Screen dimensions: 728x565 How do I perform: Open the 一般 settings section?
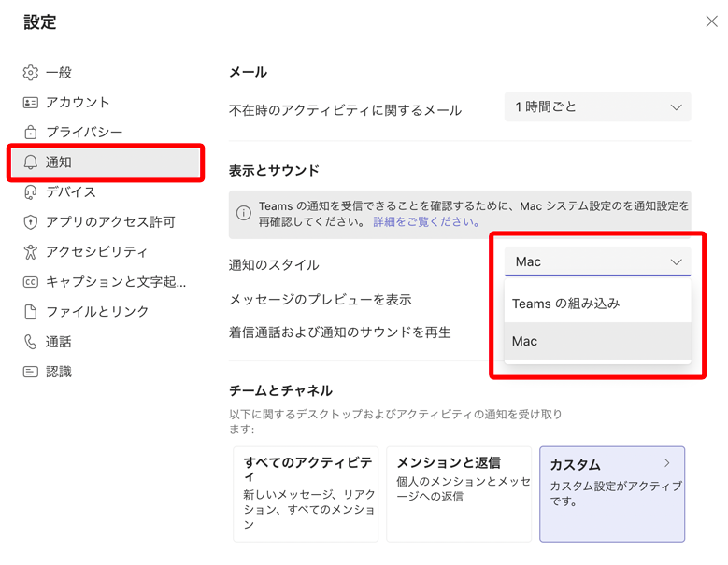(x=106, y=73)
